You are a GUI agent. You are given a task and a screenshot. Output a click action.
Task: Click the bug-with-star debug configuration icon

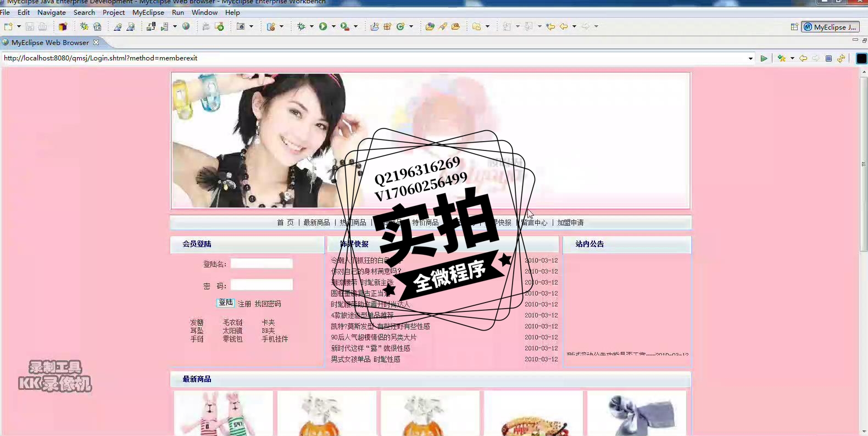point(84,26)
